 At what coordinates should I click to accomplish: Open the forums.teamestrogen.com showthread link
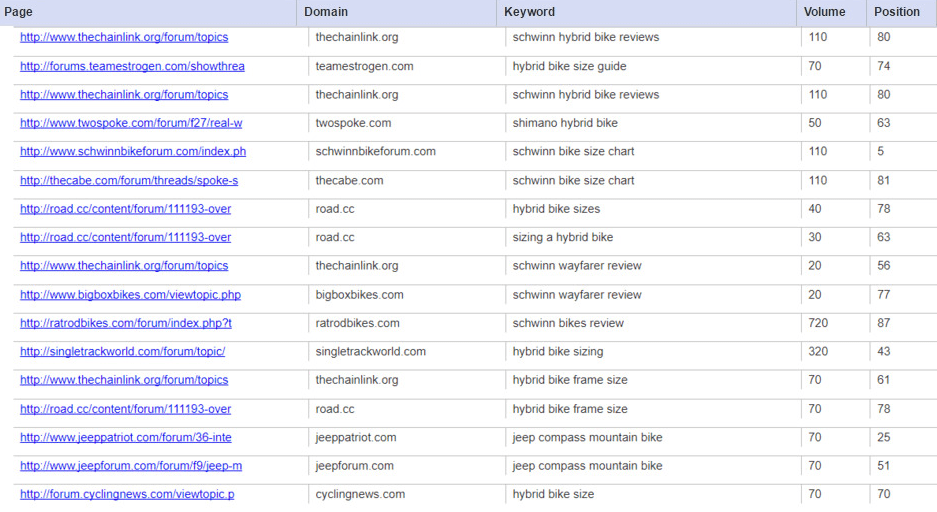132,66
